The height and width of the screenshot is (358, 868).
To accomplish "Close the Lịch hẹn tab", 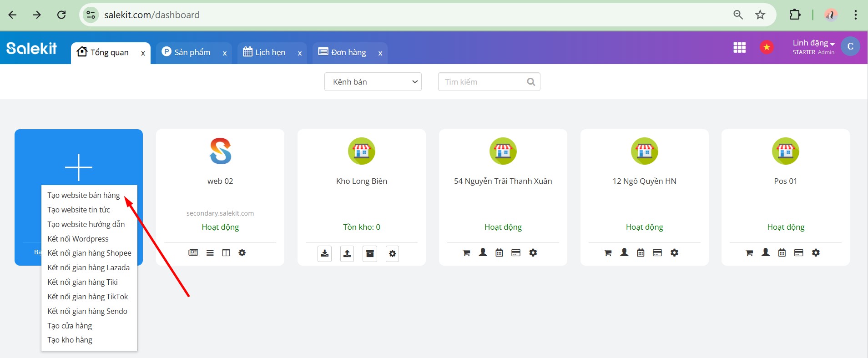I will click(299, 53).
